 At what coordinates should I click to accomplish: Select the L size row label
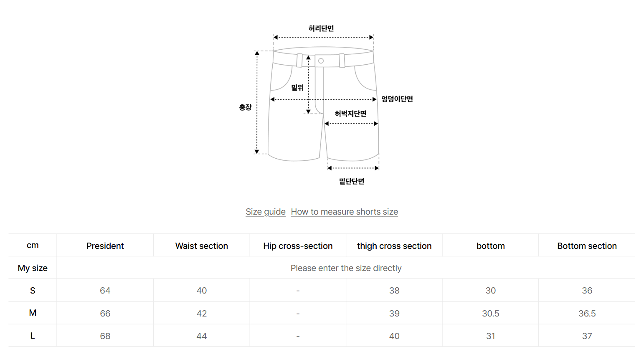pos(33,336)
